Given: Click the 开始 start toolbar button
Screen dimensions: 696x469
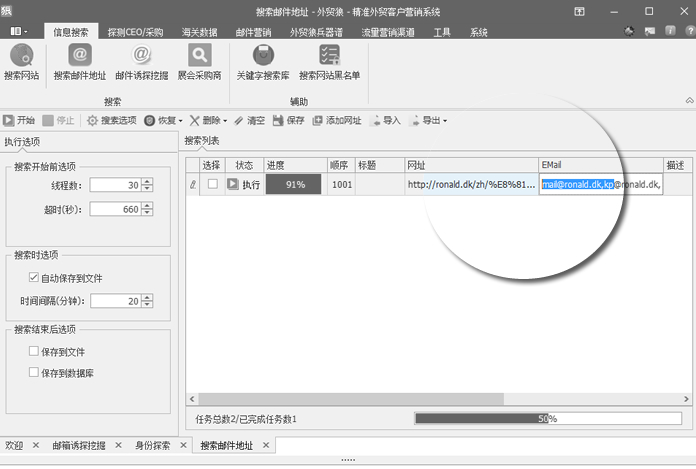Looking at the screenshot, I should [19, 120].
